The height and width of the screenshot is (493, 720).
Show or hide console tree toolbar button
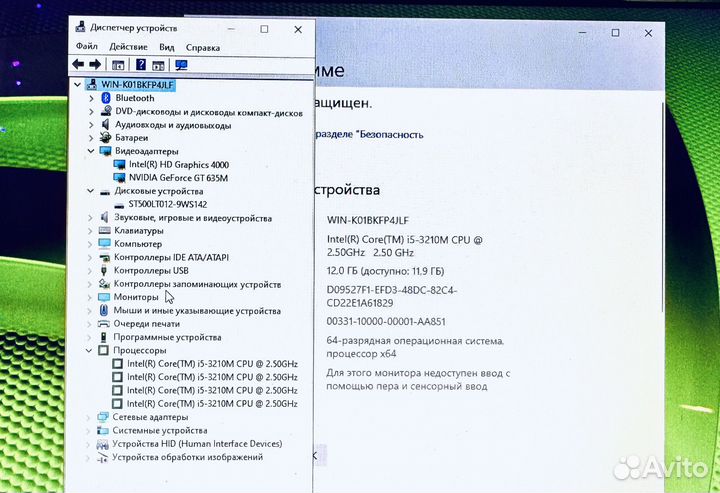tap(118, 65)
